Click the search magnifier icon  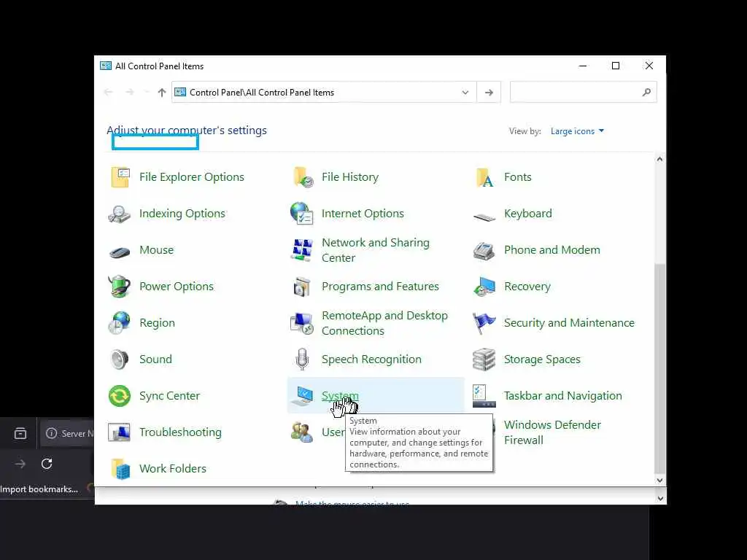point(646,93)
